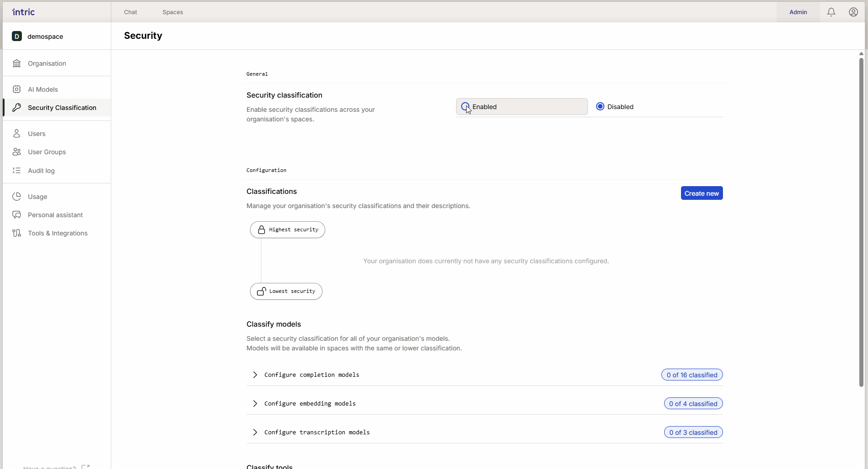Click the Create new button
Screen dimensions: 868x469
[x=701, y=193]
